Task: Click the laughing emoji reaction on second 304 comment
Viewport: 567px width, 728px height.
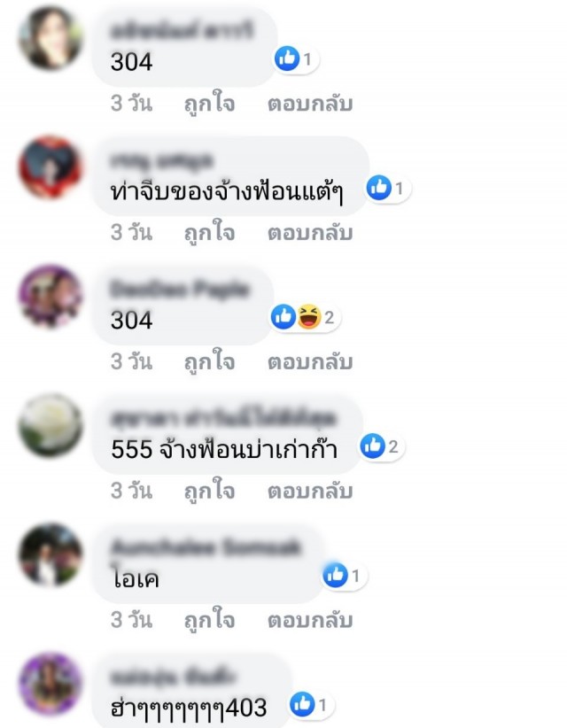Action: click(309, 317)
